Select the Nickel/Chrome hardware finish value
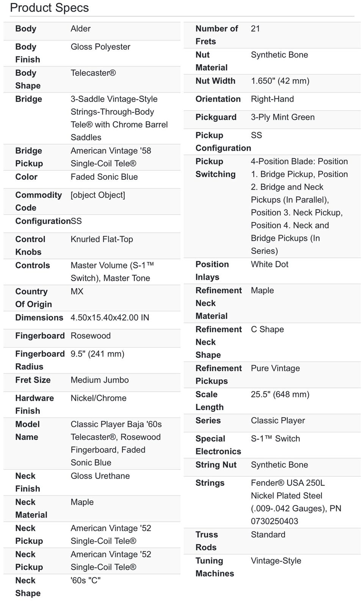Viewport: 364px width, 603px height. [x=98, y=399]
